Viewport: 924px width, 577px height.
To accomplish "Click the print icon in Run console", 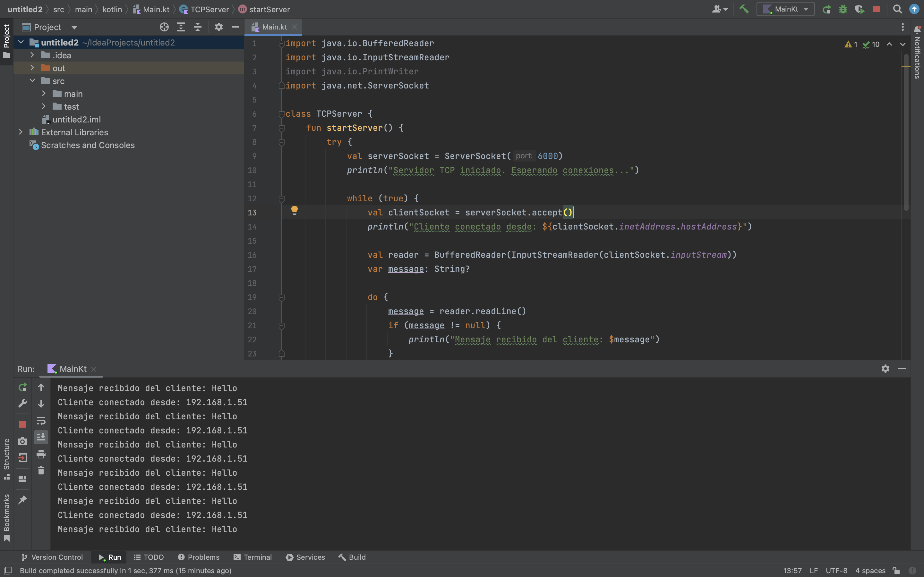I will point(41,454).
